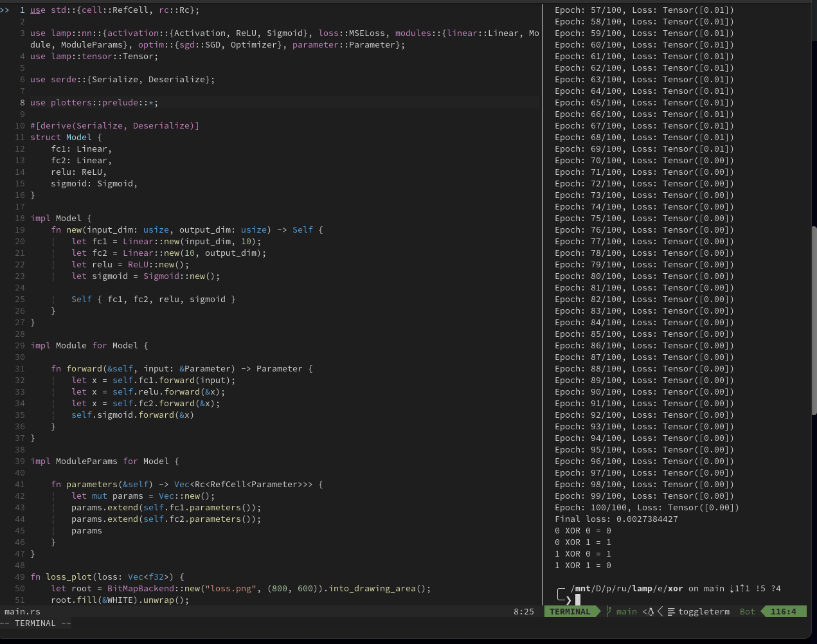Click the 'use lamp::tensor::Tensor;' line
The height and width of the screenshot is (644, 817).
pyautogui.click(x=94, y=56)
